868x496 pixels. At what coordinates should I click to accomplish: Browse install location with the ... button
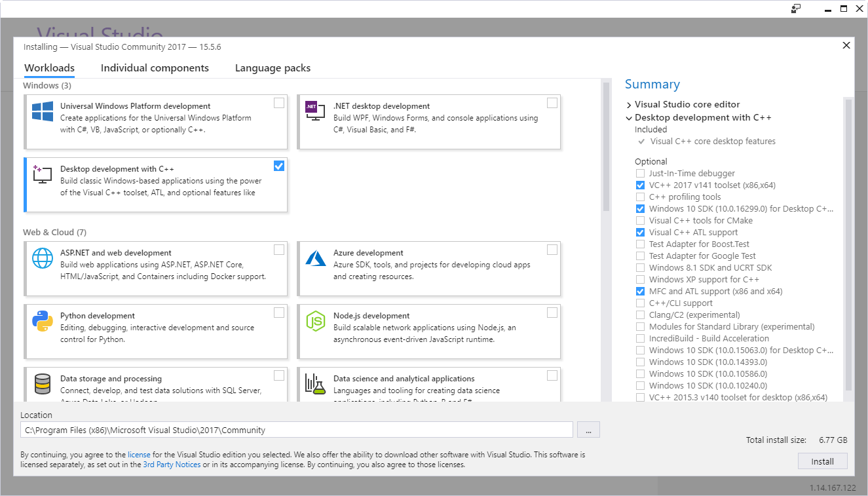point(588,430)
